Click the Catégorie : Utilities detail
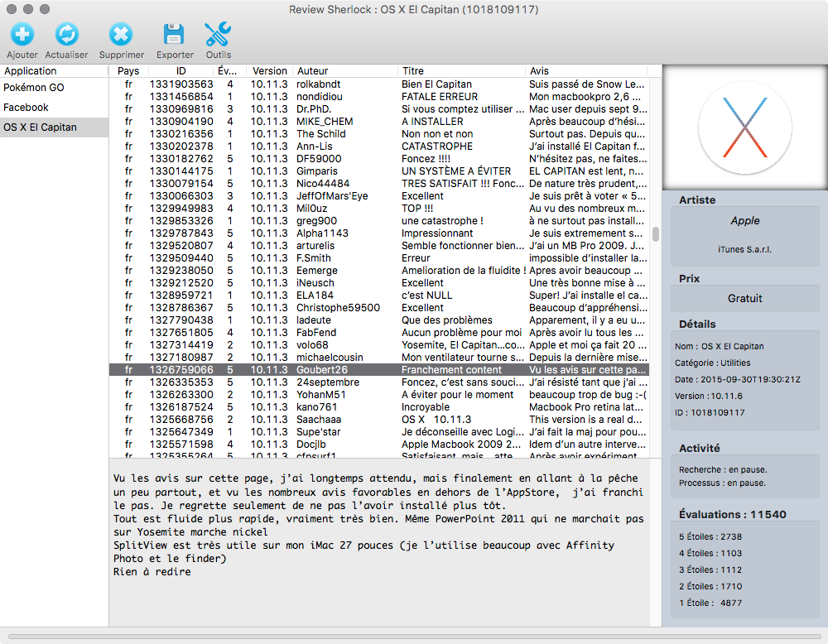 click(x=712, y=363)
